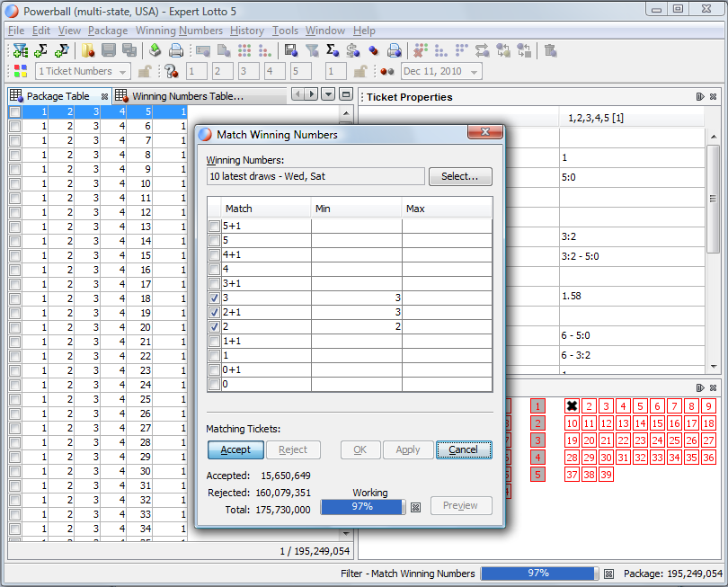Image resolution: width=728 pixels, height=587 pixels.
Task: Open the '1 Ticket Numbers' dropdown
Action: (x=83, y=72)
